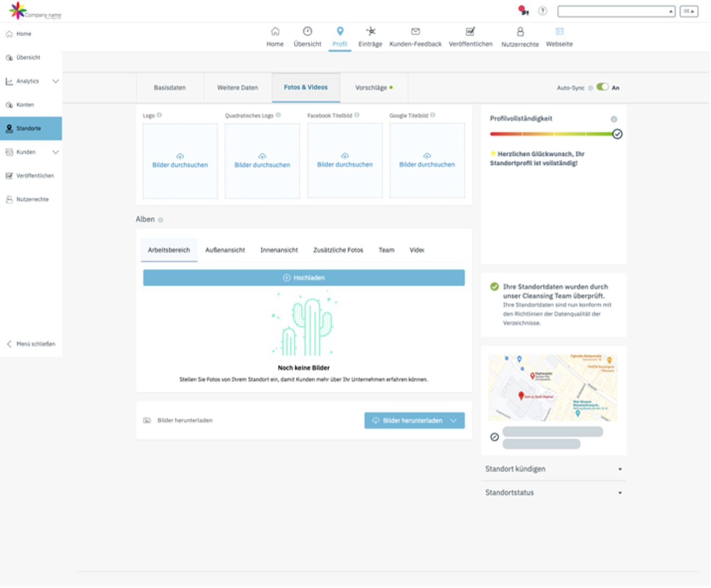This screenshot has height=588, width=711.
Task: Select Außenansicht album tab
Action: [x=226, y=251]
